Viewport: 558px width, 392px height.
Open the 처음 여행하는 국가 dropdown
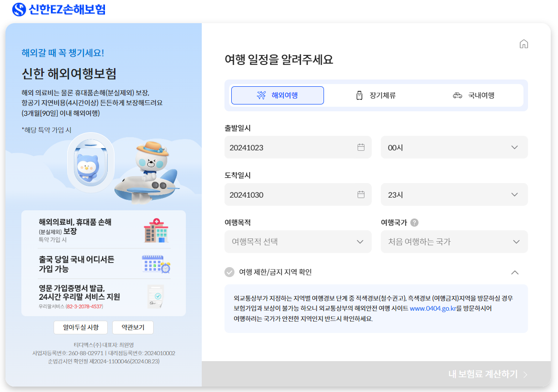[x=454, y=242]
